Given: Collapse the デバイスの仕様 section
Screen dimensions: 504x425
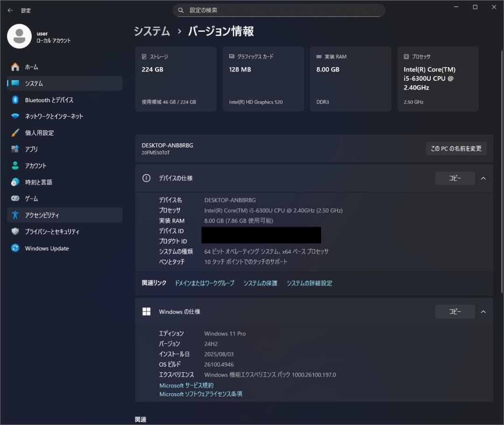Looking at the screenshot, I should [x=483, y=178].
